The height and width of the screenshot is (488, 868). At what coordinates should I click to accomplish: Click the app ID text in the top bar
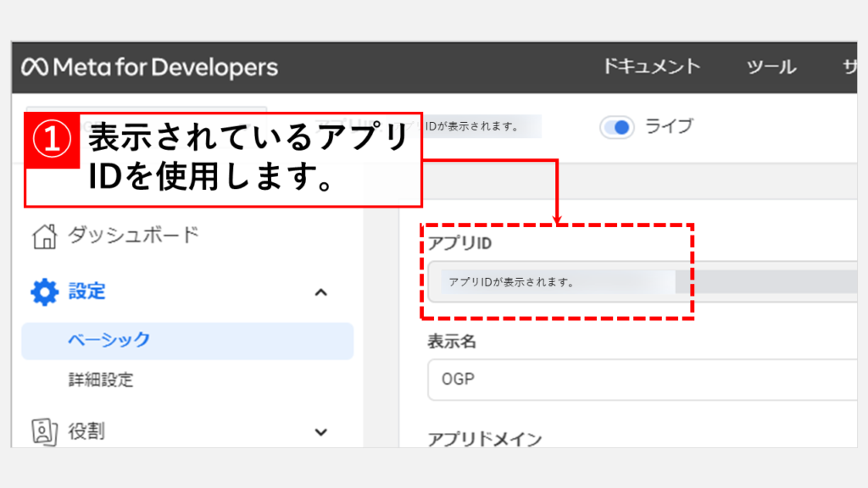point(481,127)
